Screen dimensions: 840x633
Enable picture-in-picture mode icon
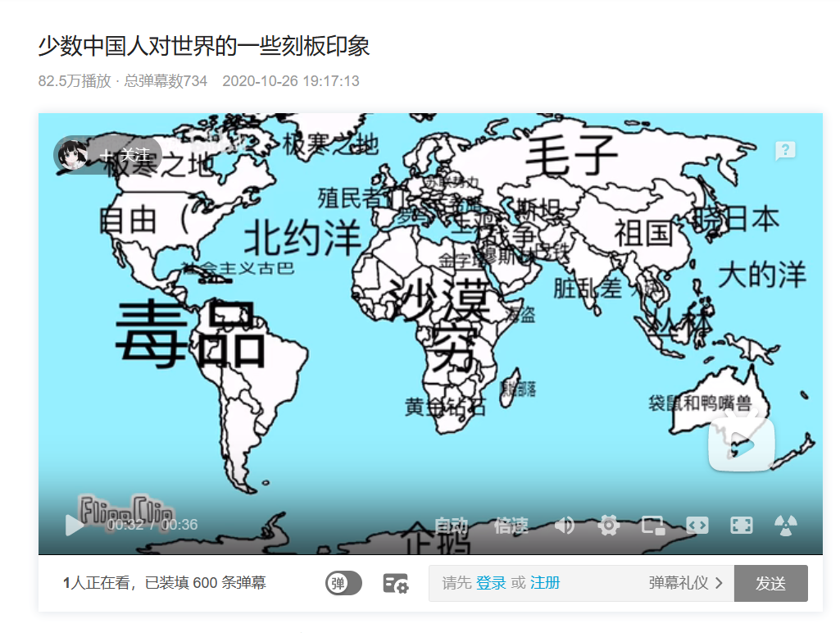[x=653, y=526]
